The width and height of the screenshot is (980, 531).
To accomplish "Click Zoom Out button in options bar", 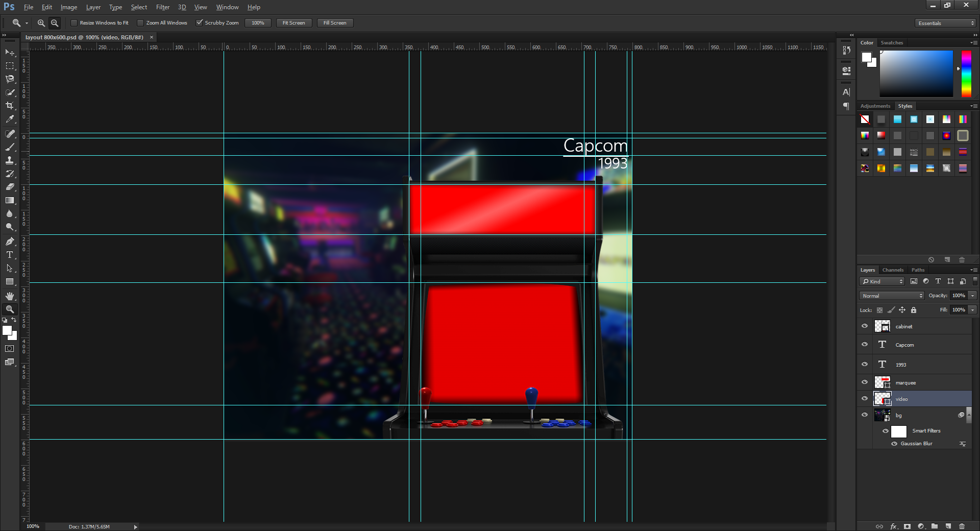I will pyautogui.click(x=55, y=23).
